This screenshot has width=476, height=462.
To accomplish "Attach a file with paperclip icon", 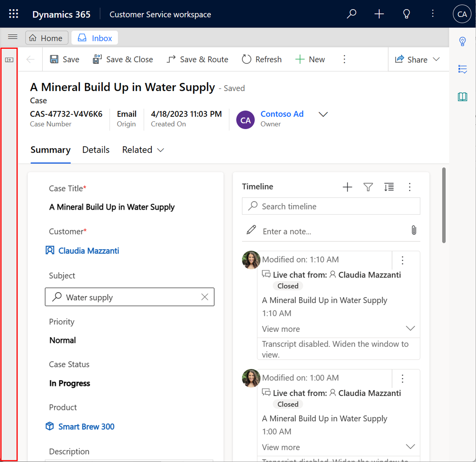I will (414, 230).
